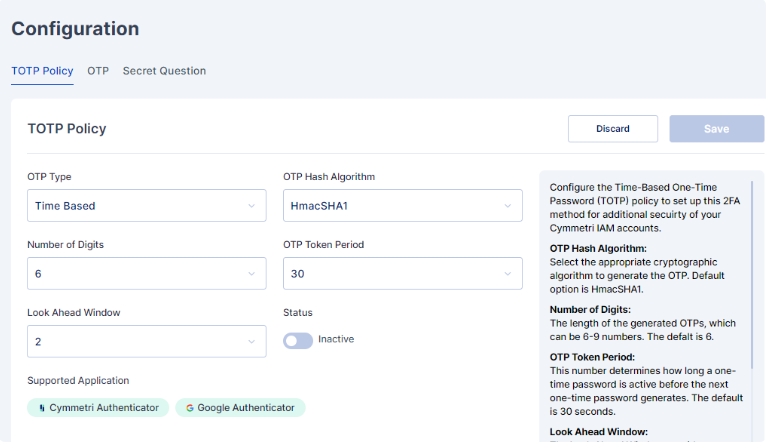This screenshot has height=448, width=768.
Task: Switch to the Secret Question tab
Action: (x=164, y=71)
